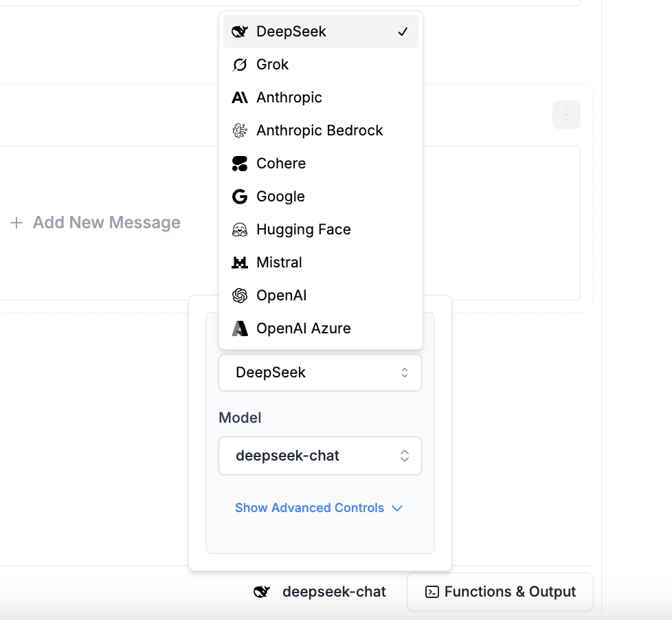This screenshot has height=620, width=672.
Task: Click the Anthropic Bedrock icon
Action: [239, 130]
